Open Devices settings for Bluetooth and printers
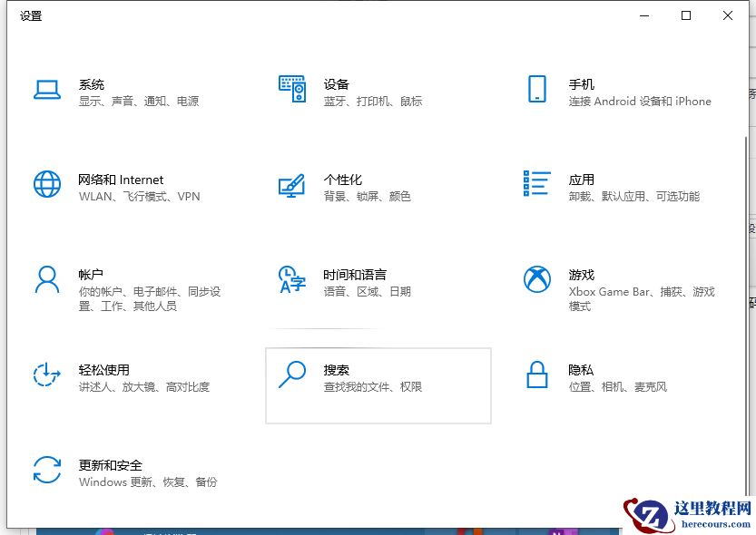 294,89
